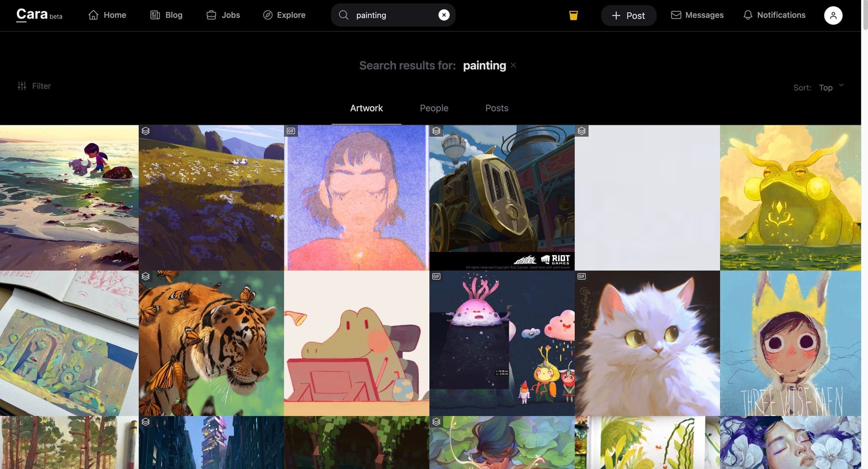Remove the painting search term

pos(513,65)
